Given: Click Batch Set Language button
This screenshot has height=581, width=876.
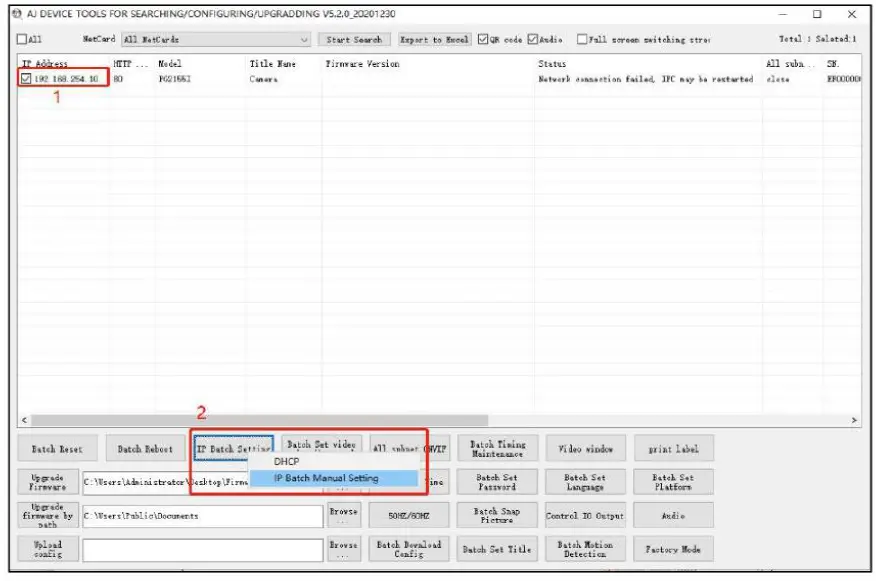Looking at the screenshot, I should (x=585, y=482).
